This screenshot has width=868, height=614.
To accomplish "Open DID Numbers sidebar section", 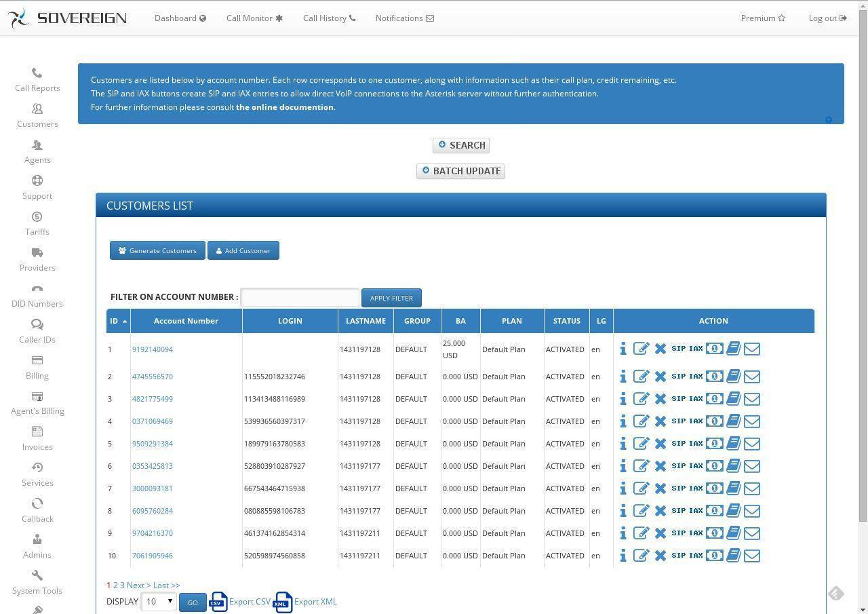I will pyautogui.click(x=37, y=296).
